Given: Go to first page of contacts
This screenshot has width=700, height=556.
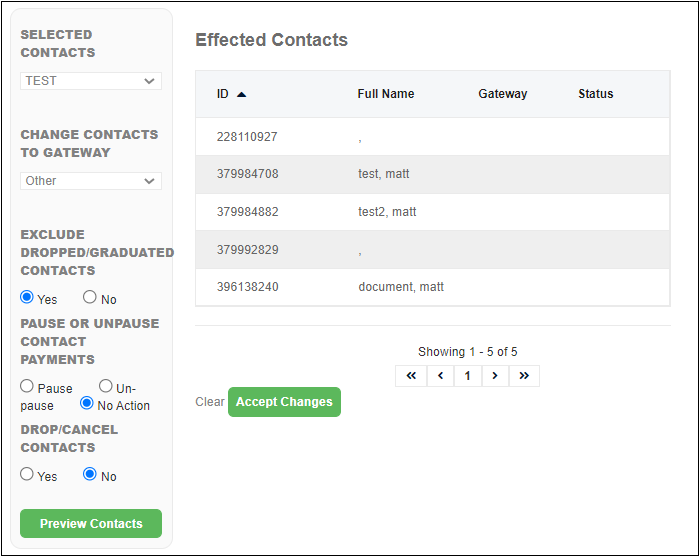Looking at the screenshot, I should (411, 376).
